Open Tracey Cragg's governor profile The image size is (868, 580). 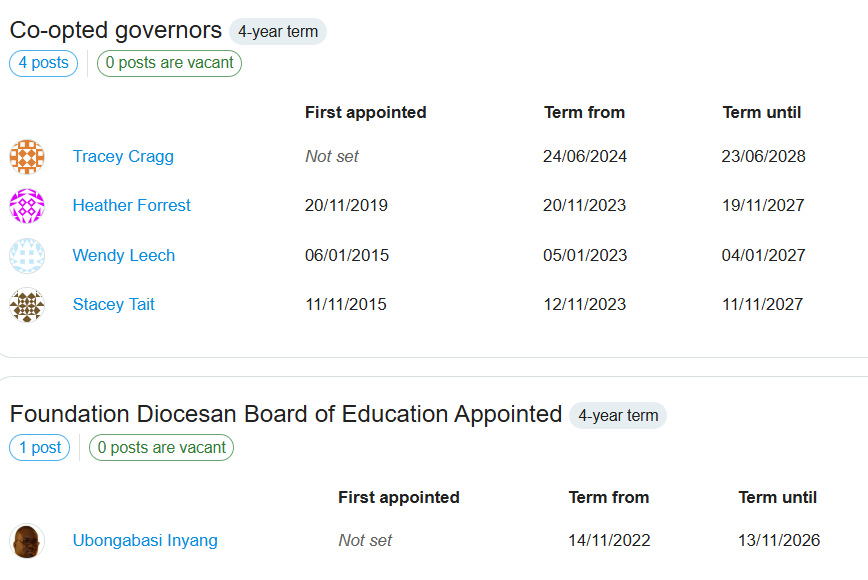pyautogui.click(x=123, y=157)
